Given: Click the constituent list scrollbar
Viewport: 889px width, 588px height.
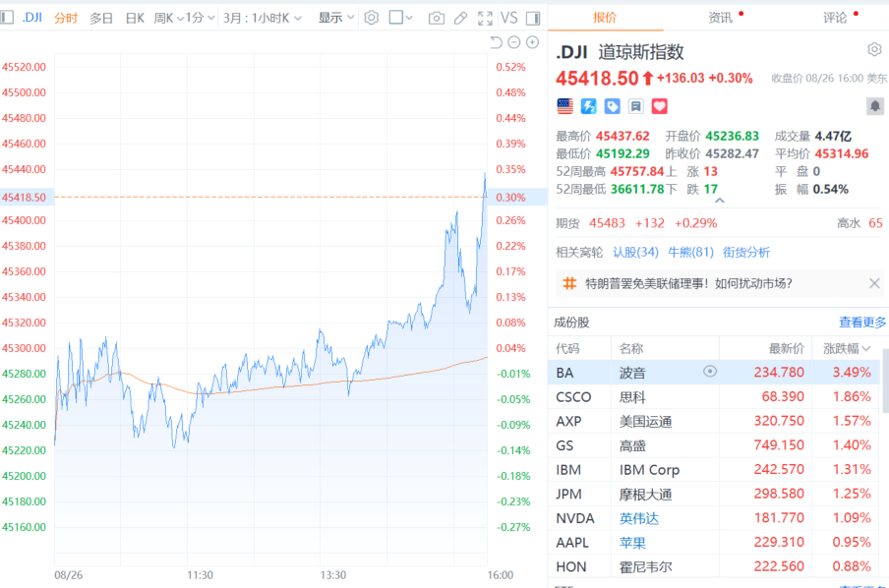Looking at the screenshot, I should (886, 381).
